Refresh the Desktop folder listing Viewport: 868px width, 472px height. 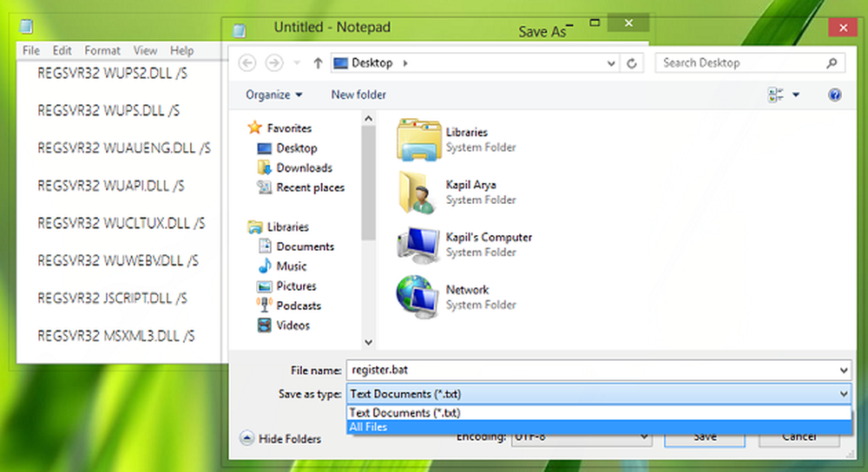pos(632,63)
